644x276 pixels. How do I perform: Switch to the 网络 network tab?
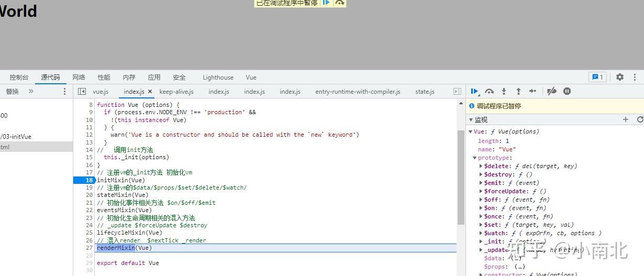[79, 77]
